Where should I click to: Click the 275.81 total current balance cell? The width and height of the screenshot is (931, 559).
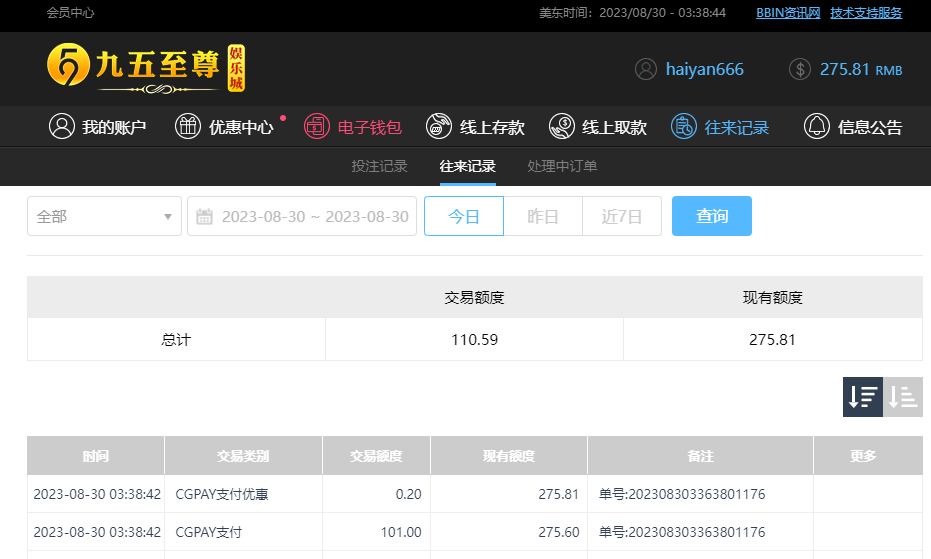[772, 340]
